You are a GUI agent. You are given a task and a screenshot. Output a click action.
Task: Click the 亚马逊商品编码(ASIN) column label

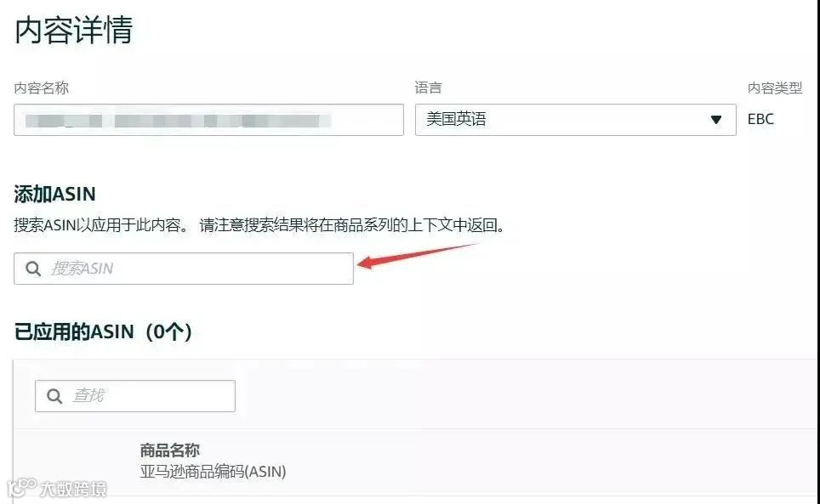click(213, 472)
